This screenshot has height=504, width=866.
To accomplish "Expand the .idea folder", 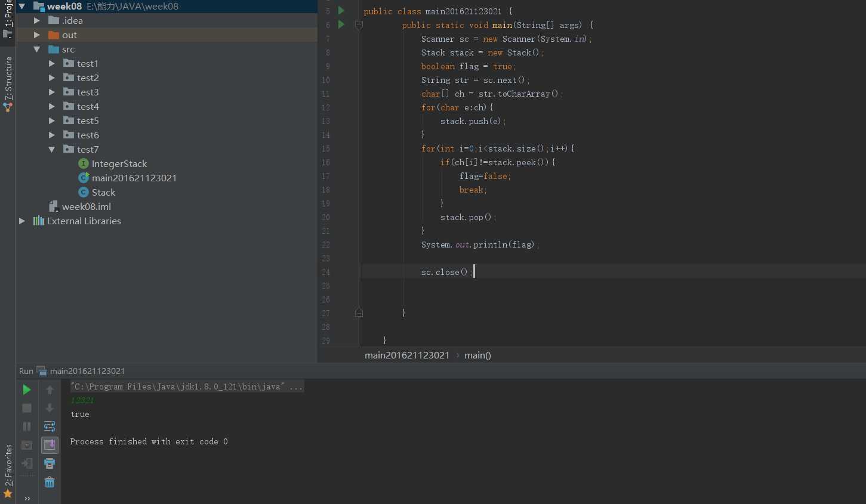I will pos(37,20).
